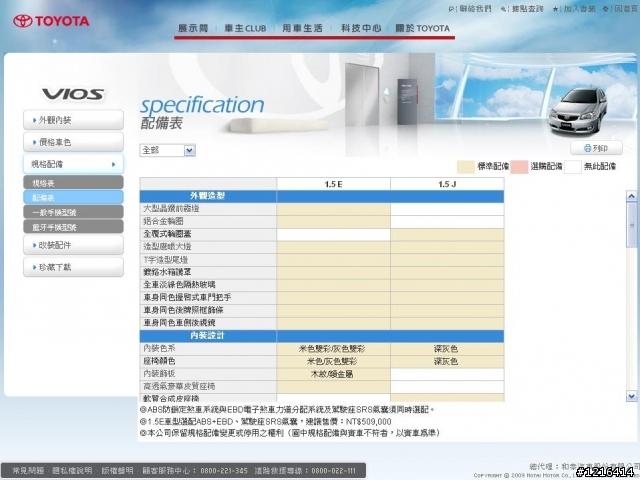Image resolution: width=640 pixels, height=480 pixels.
Task: Click the beige 標準配備 legend swatch
Action: coord(466,167)
